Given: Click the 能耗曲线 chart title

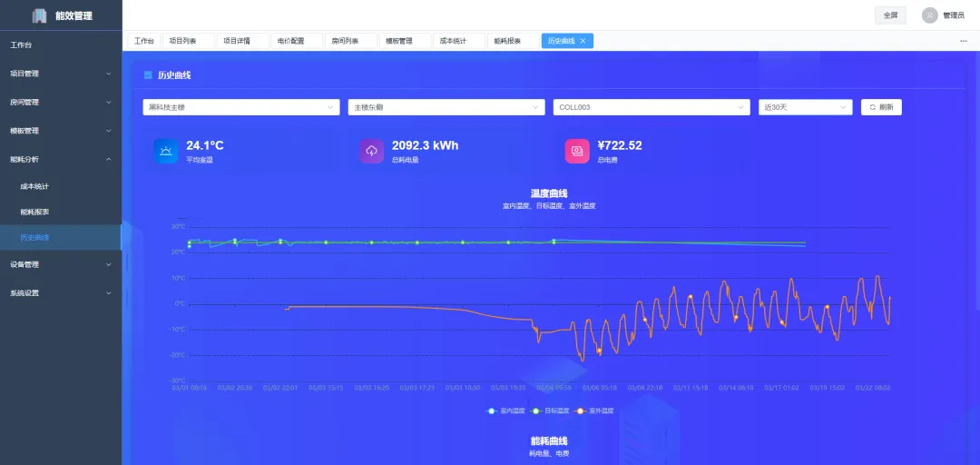Looking at the screenshot, I should point(549,441).
